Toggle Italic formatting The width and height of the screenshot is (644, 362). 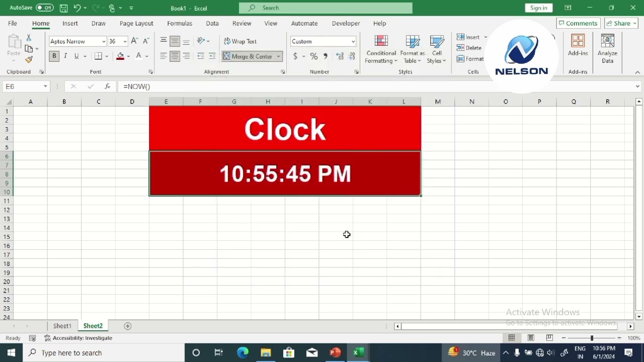click(65, 56)
